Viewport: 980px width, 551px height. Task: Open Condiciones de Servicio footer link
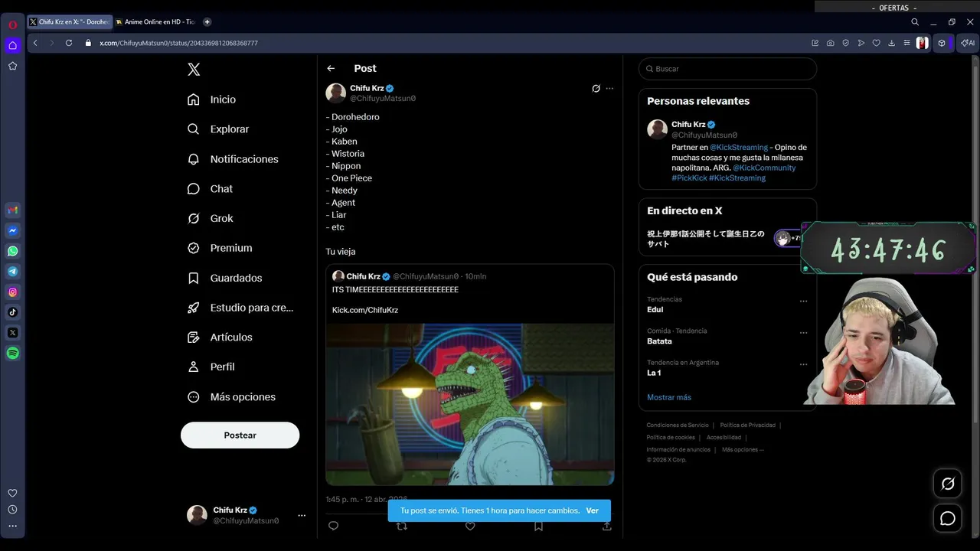tap(678, 425)
